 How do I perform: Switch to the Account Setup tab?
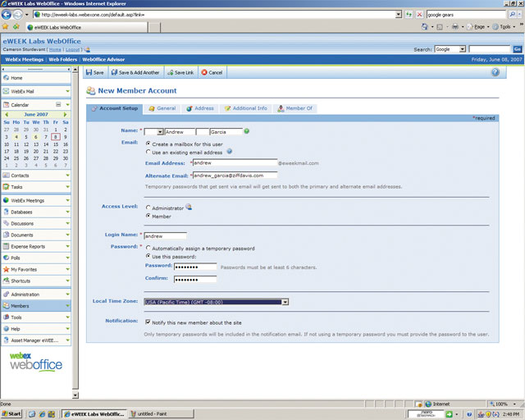coord(115,108)
